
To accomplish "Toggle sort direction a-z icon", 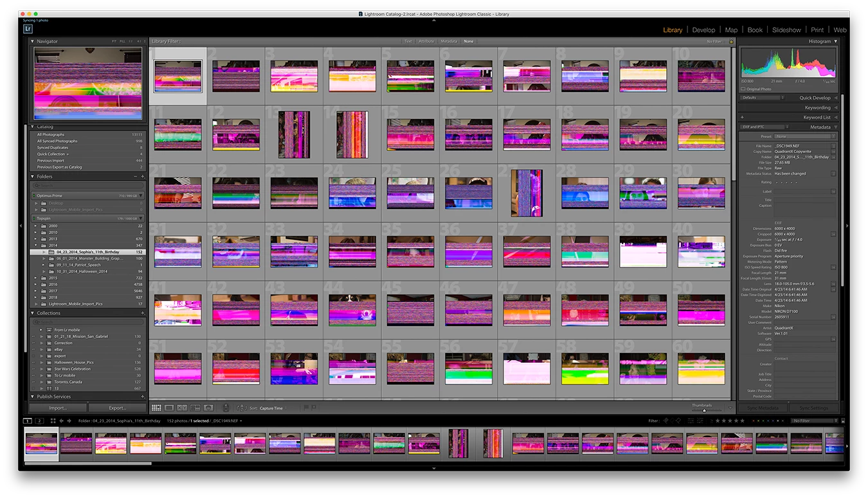I will pyautogui.click(x=242, y=408).
